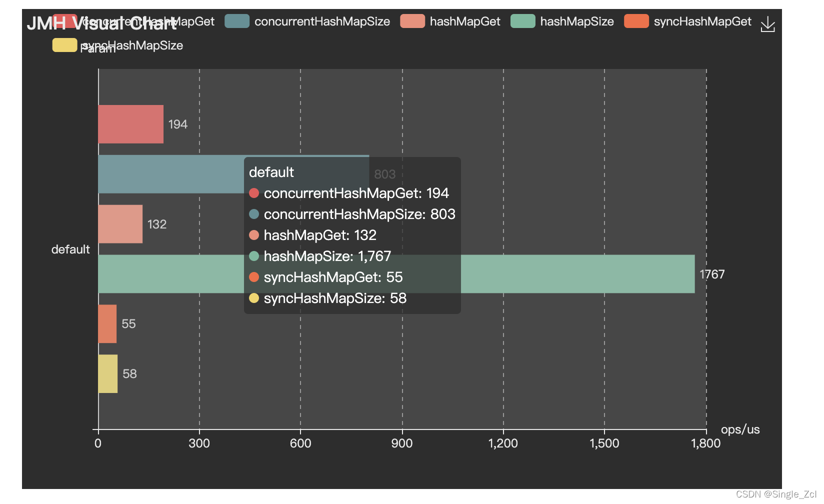The image size is (824, 504).
Task: Click the '0' x-axis tick label
Action: pyautogui.click(x=98, y=443)
